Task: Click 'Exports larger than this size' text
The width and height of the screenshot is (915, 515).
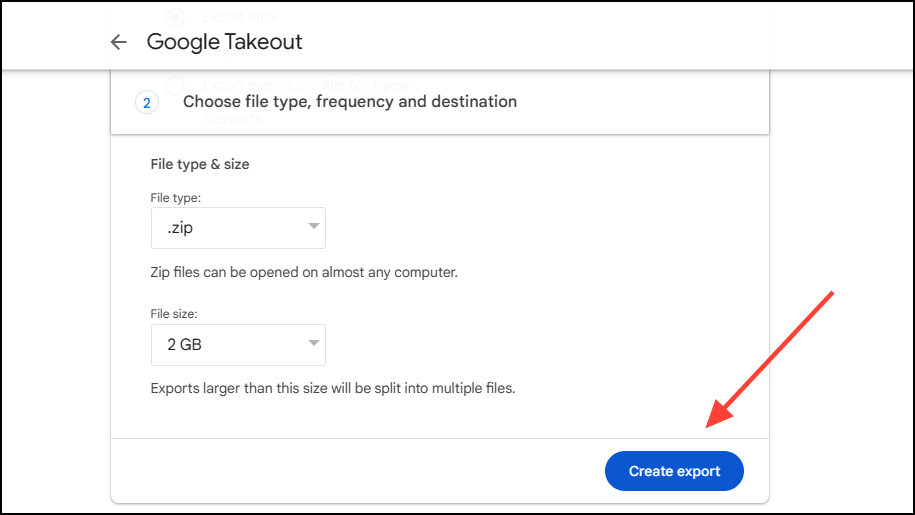Action: tap(333, 388)
